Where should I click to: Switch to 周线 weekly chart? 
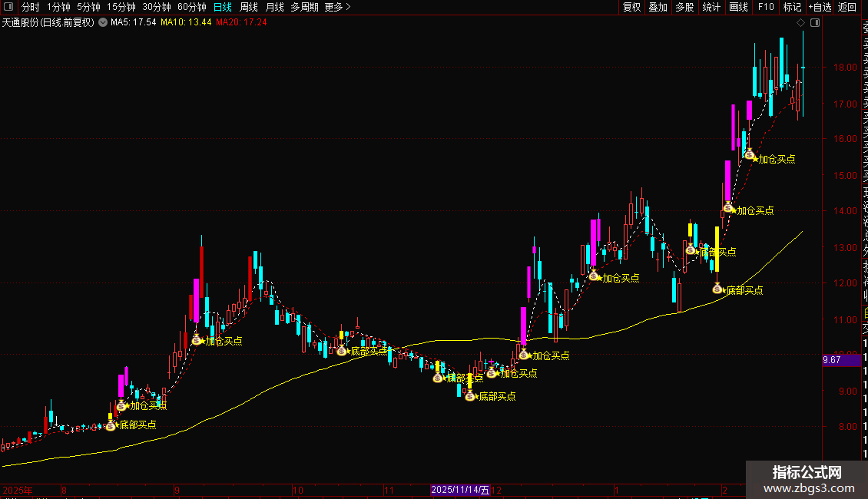pyautogui.click(x=249, y=7)
